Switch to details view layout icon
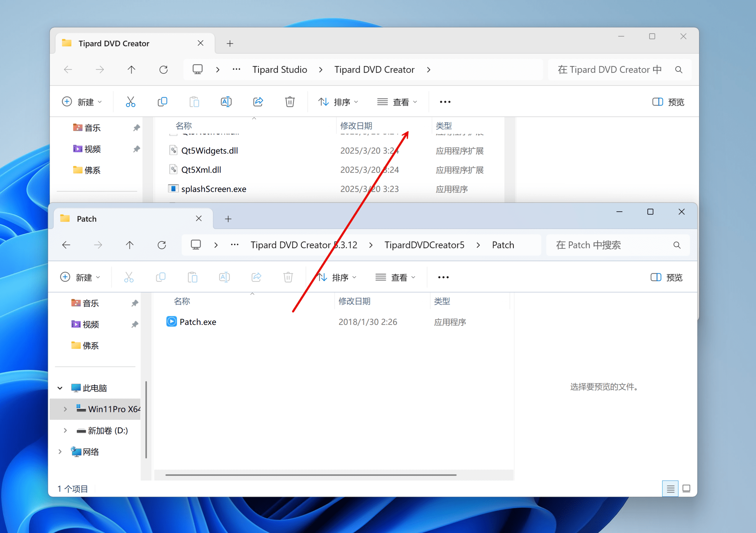The width and height of the screenshot is (756, 533). [x=670, y=489]
